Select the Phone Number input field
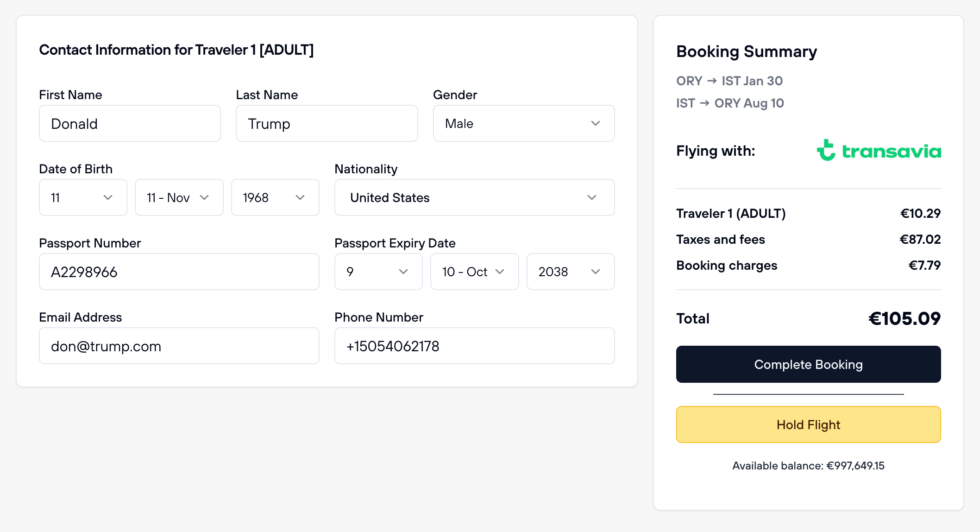Screen dimensions: 980x532 point(474,346)
